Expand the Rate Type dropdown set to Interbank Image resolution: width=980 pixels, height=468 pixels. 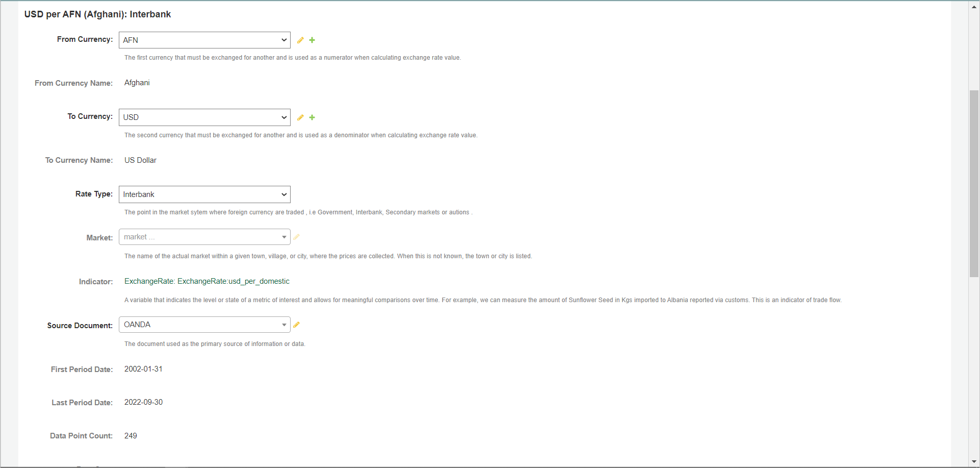point(204,194)
